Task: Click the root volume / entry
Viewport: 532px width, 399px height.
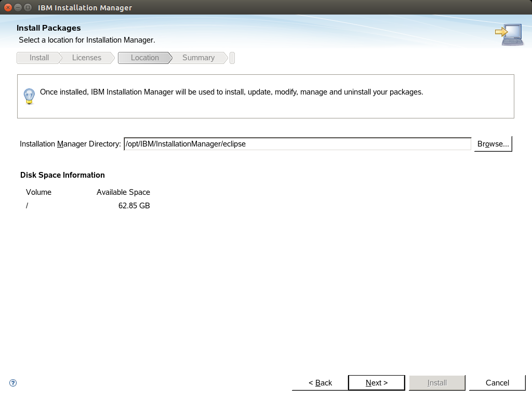Action: click(x=27, y=206)
